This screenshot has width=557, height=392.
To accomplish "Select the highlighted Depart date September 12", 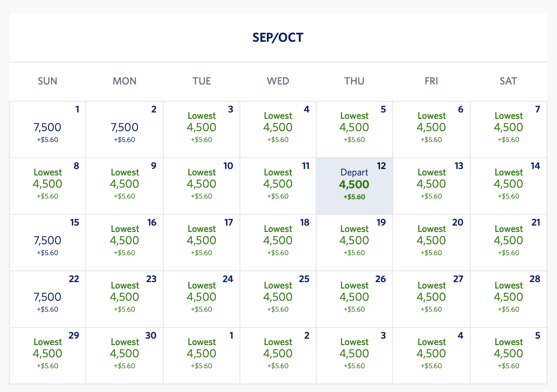I will pyautogui.click(x=354, y=186).
